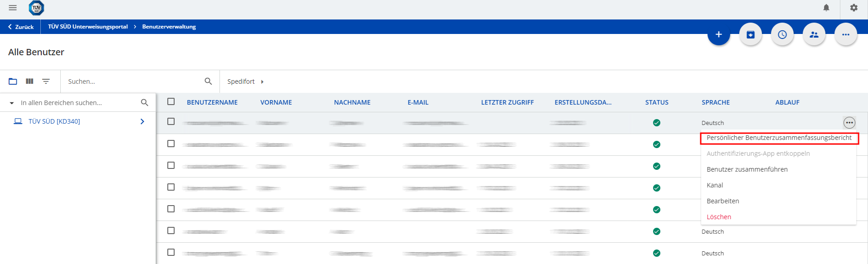Expand the TÜV SÜD [KD340] chevron

(x=142, y=121)
